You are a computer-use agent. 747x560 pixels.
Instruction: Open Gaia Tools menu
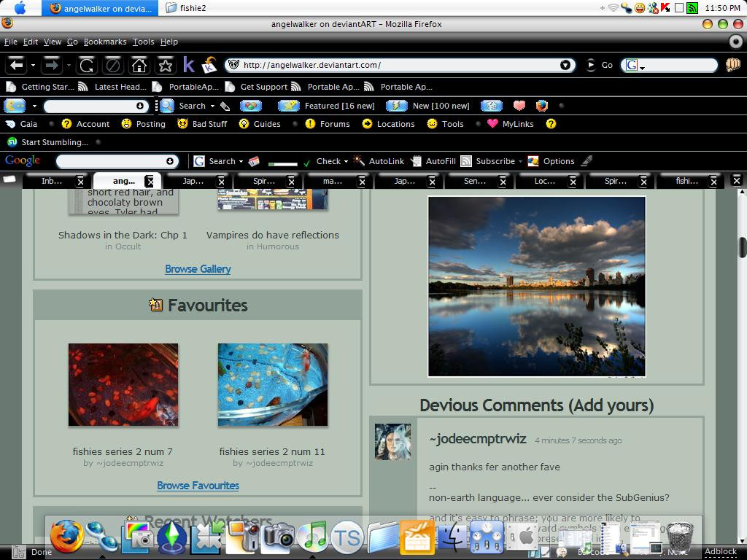tap(445, 124)
